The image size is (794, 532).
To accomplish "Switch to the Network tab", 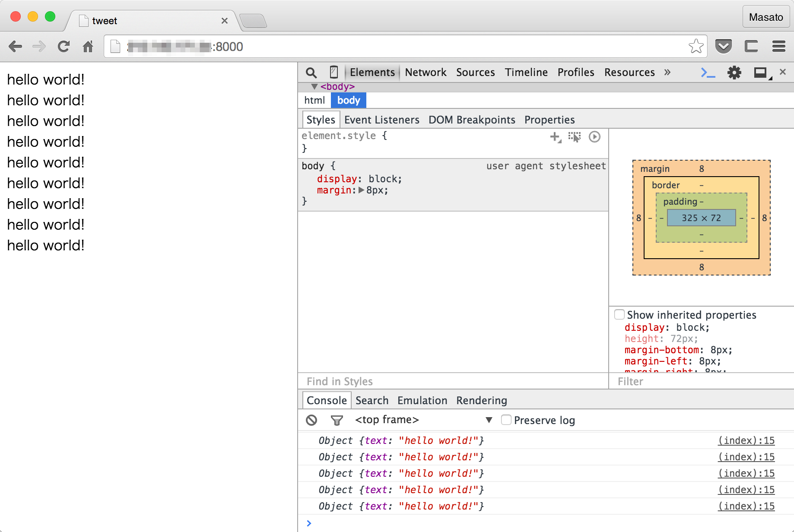I will point(426,73).
